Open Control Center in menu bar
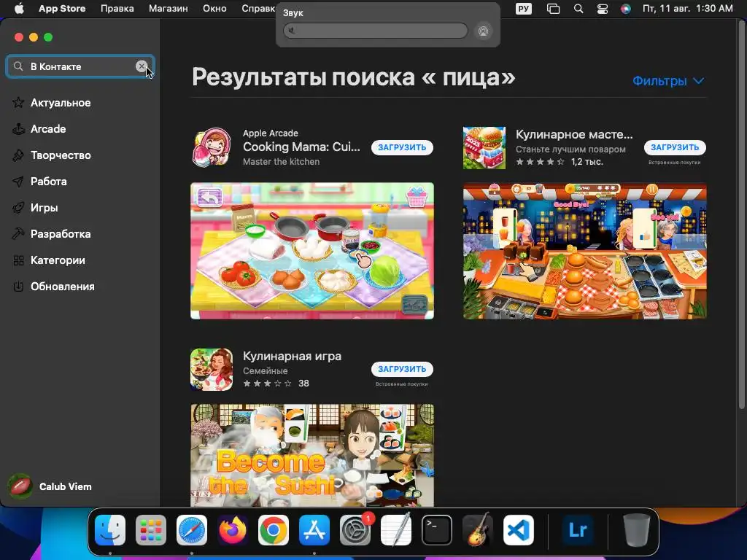The image size is (747, 560). click(x=602, y=9)
